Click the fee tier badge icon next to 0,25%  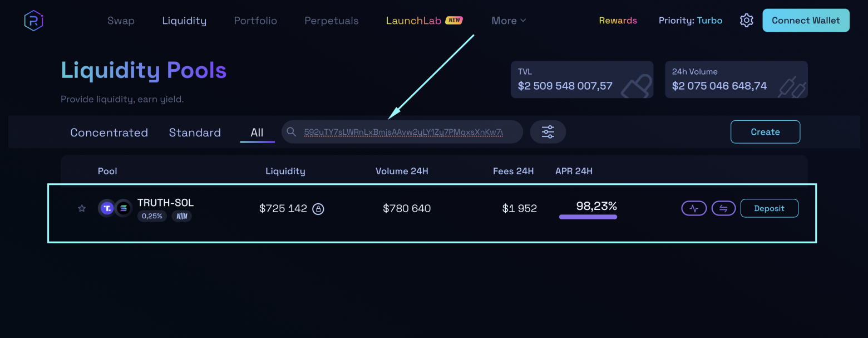182,216
